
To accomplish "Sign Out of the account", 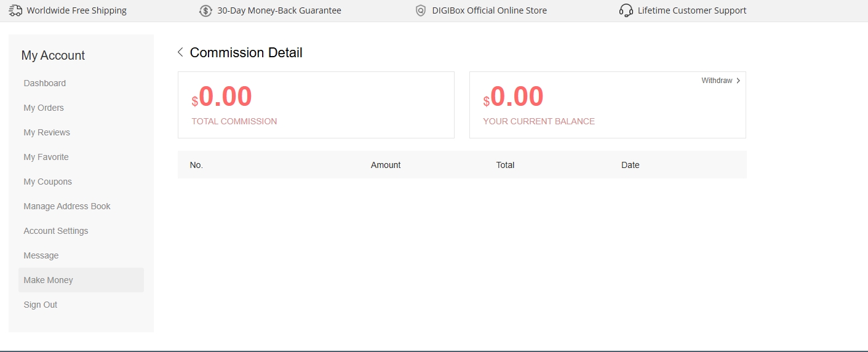I will [x=41, y=305].
